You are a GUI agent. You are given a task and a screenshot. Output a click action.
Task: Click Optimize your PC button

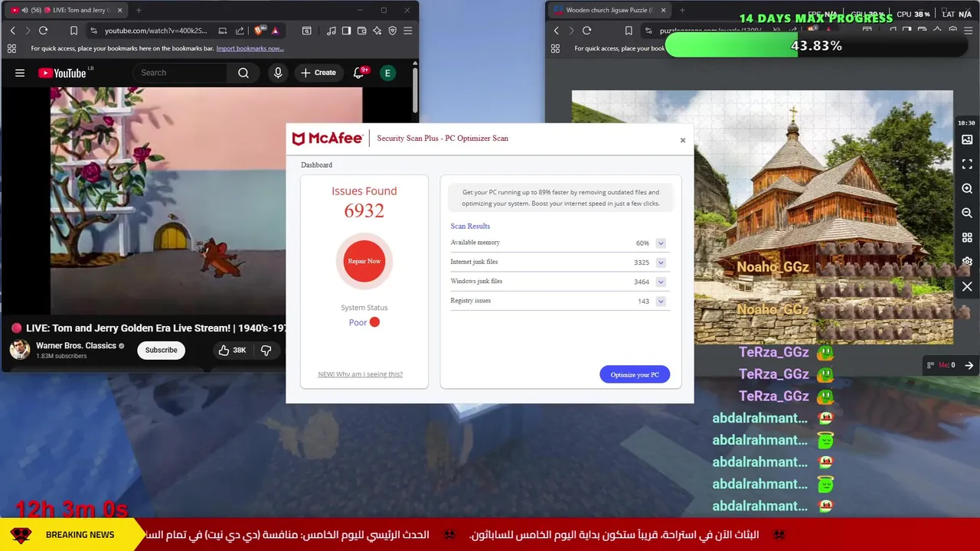(x=635, y=374)
